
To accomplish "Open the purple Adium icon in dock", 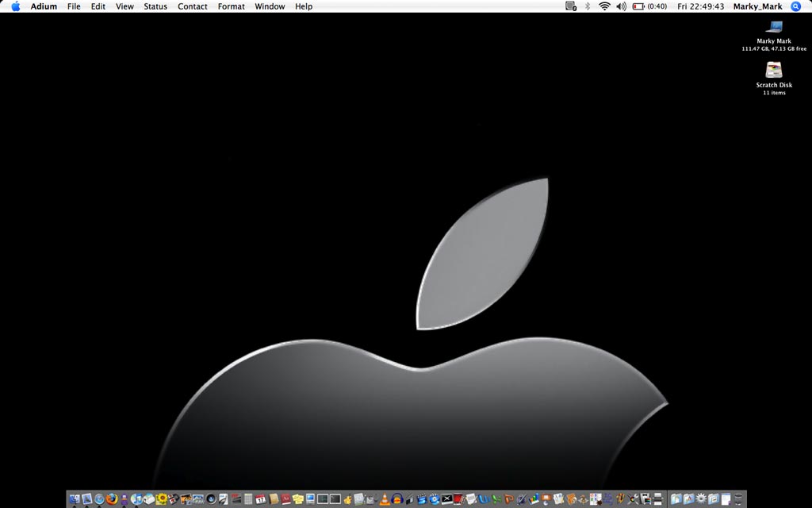I will tap(124, 500).
